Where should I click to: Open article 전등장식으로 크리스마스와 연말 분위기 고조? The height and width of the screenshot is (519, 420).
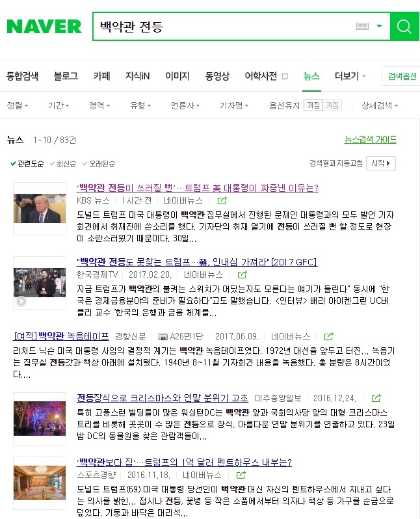pyautogui.click(x=162, y=398)
